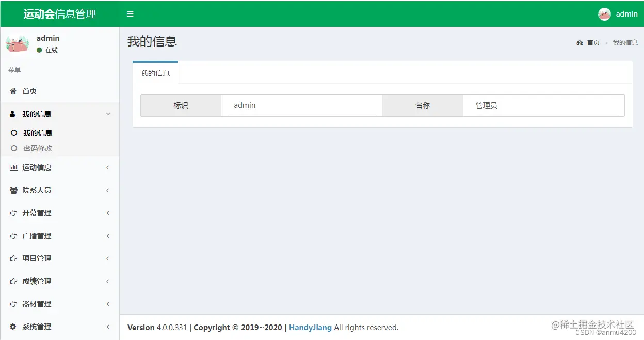
Task: Click the 项目管理 sidebar icon
Action: coord(12,258)
